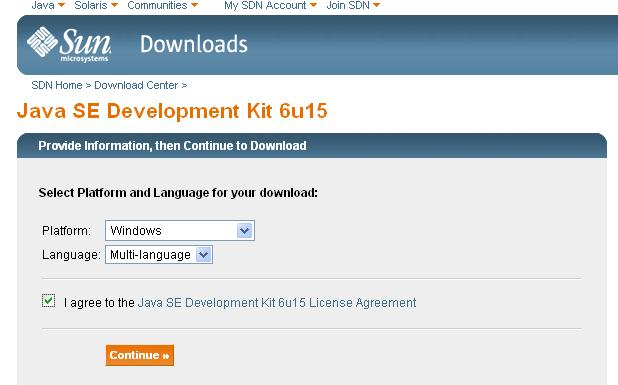Open the My SDN Account menu
This screenshot has height=385, width=618.
point(270,5)
